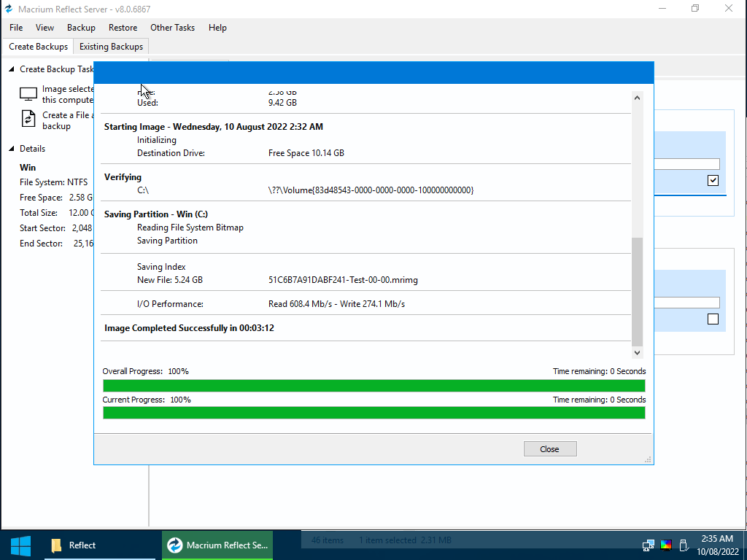Click 'File System: NTFS' in Details
Screen dimensions: 747x560
click(54, 182)
